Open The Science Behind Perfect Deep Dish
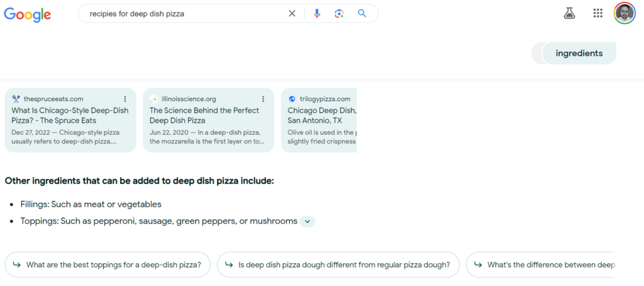The image size is (644, 286). (x=204, y=115)
